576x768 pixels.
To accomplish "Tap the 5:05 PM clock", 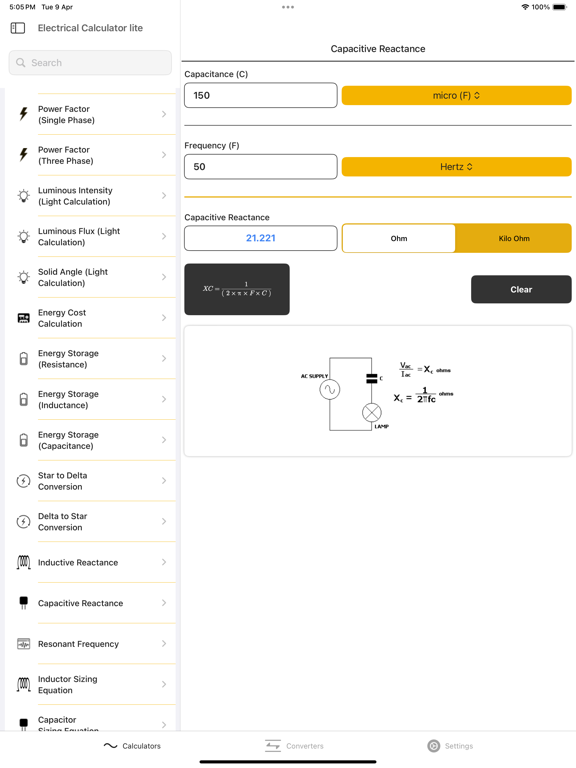I will (x=23, y=7).
